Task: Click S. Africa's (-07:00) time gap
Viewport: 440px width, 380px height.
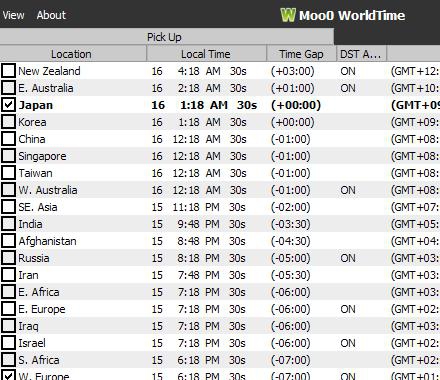Action: (x=290, y=360)
